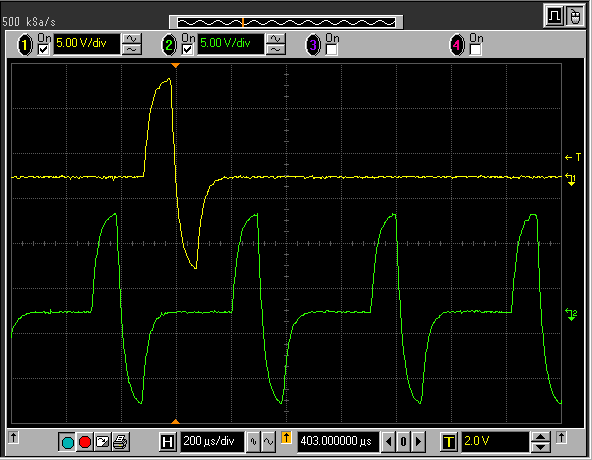Enable channel 3 with its On checkbox
Image resolution: width=592 pixels, height=460 pixels.
tap(331, 49)
